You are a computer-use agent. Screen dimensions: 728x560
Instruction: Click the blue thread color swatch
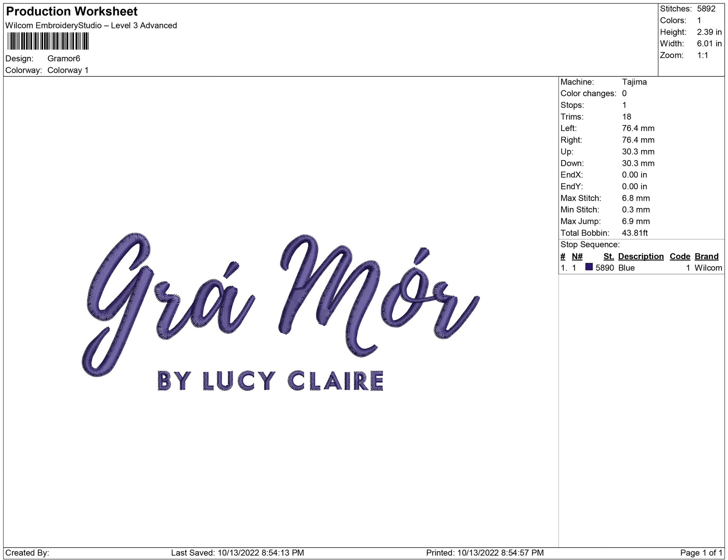click(589, 267)
